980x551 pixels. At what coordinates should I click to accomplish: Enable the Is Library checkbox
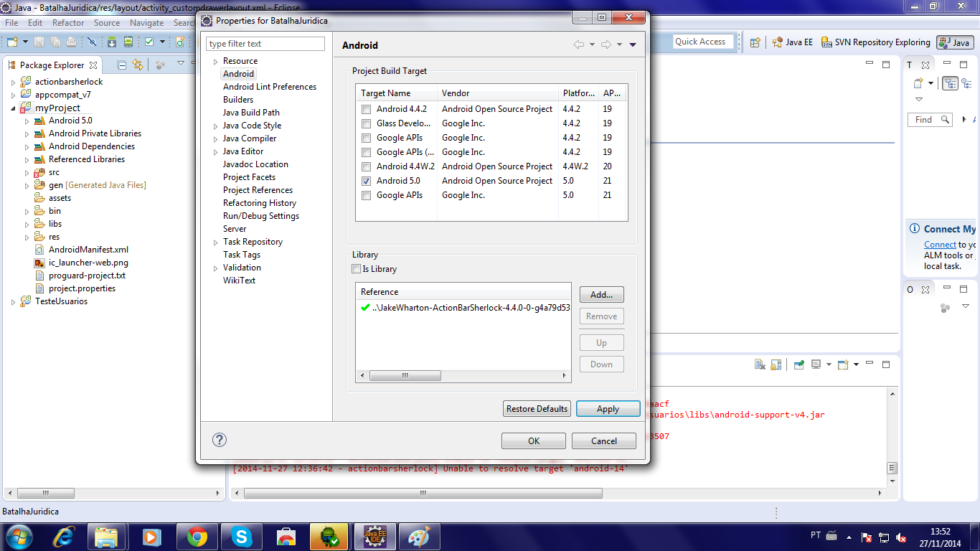(x=357, y=269)
